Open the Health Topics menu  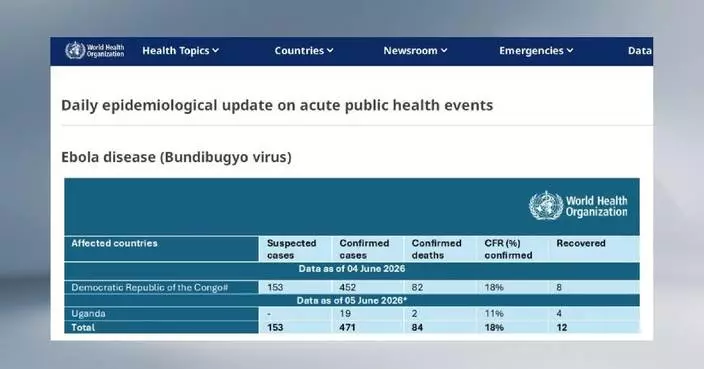180,51
